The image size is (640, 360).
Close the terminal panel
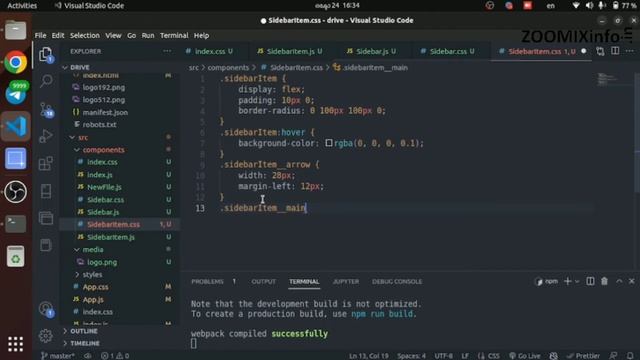(x=631, y=281)
